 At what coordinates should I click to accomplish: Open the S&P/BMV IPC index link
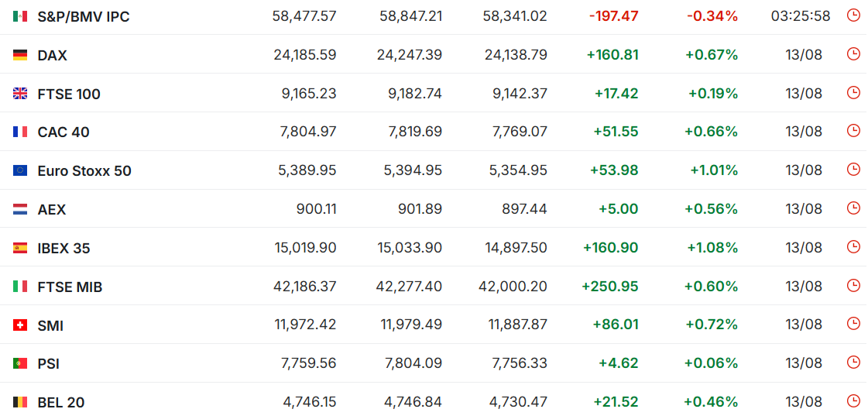tap(84, 16)
